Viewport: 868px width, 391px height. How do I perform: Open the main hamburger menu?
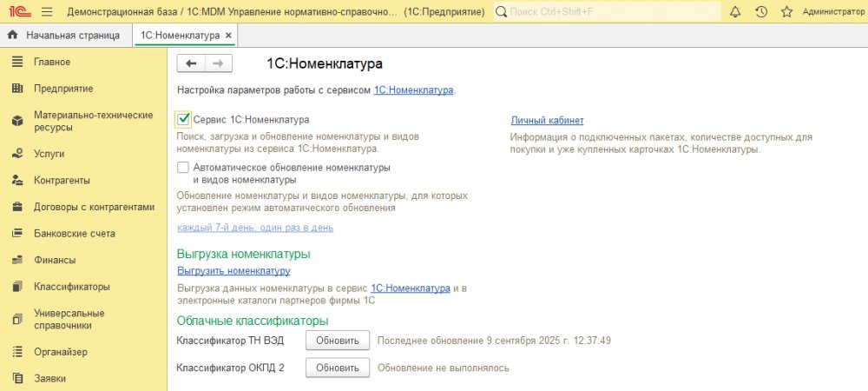coord(46,12)
